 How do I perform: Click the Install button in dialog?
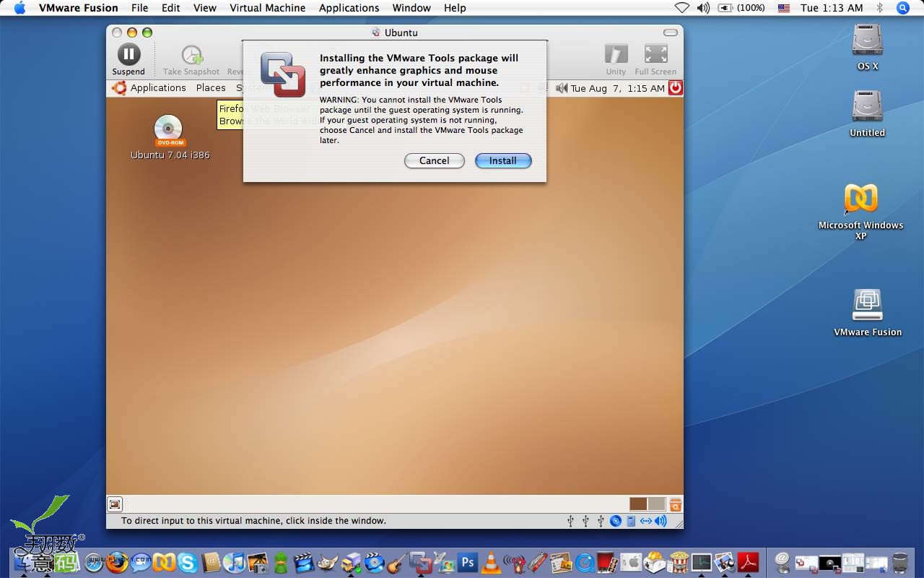(503, 160)
